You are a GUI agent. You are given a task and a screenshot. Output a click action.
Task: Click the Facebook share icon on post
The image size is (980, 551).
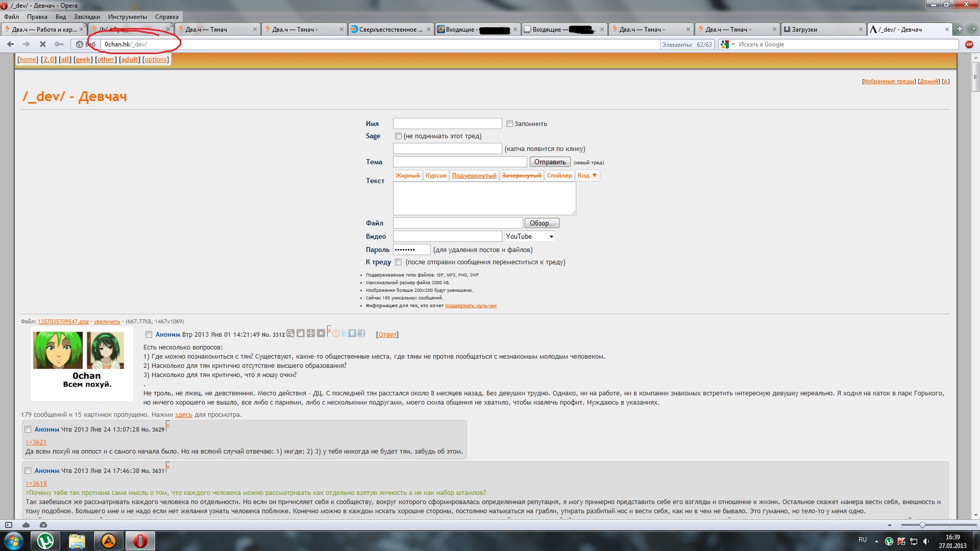pos(361,334)
